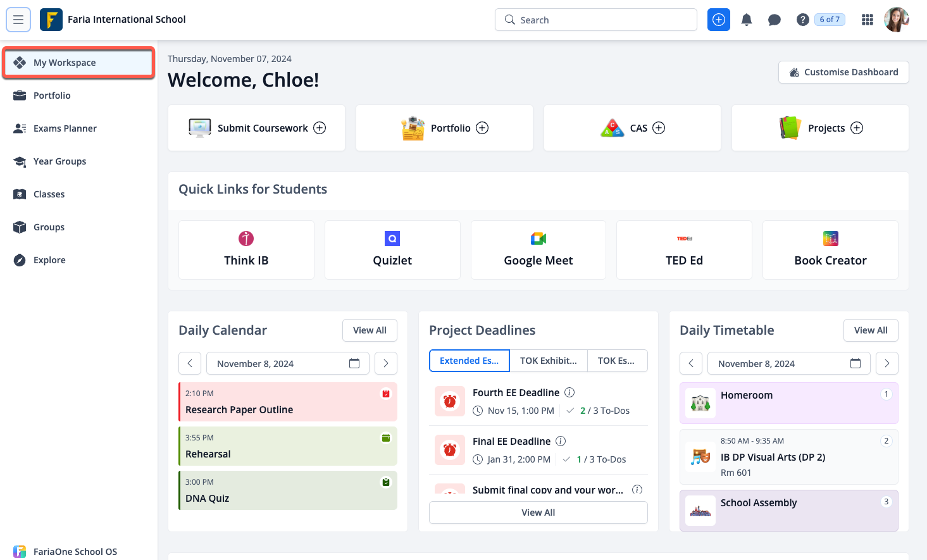
Task: Open the Think IB quick link
Action: coord(246,250)
